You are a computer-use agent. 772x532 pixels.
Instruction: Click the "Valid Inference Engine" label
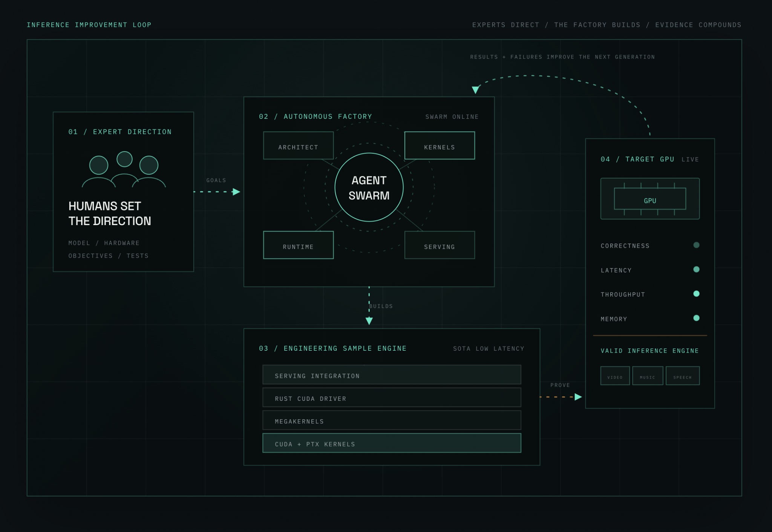point(650,351)
